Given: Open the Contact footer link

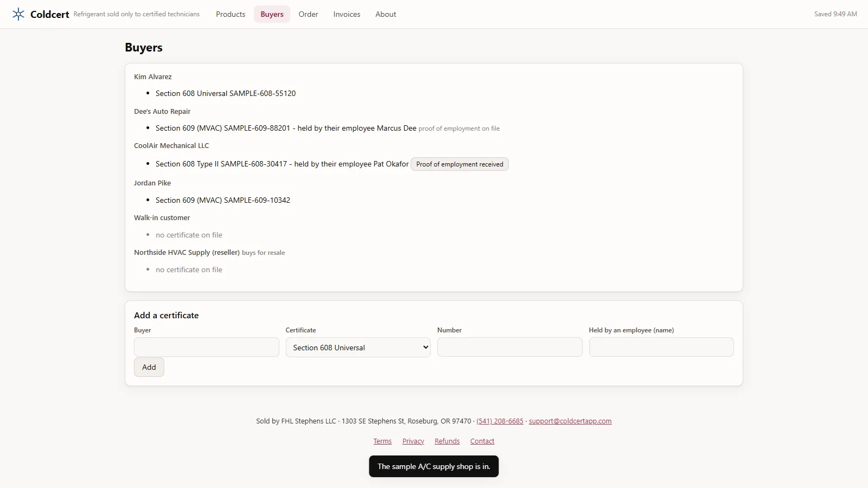Looking at the screenshot, I should coord(482,441).
